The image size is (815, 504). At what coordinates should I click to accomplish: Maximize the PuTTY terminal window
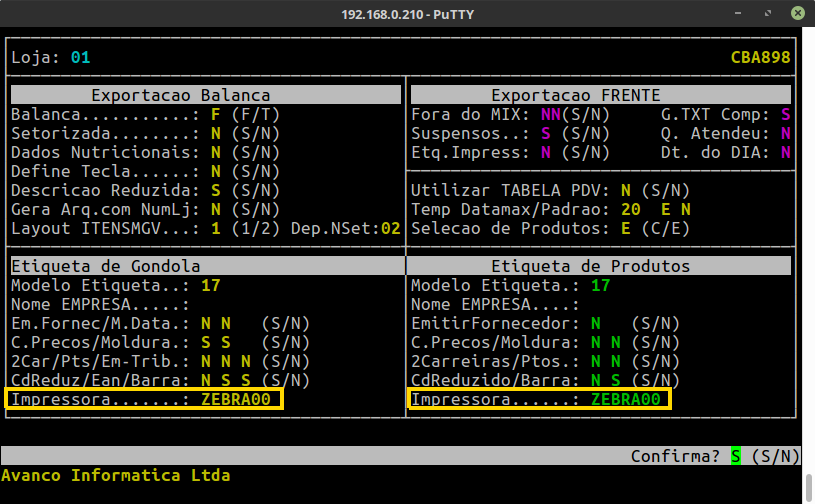point(772,14)
